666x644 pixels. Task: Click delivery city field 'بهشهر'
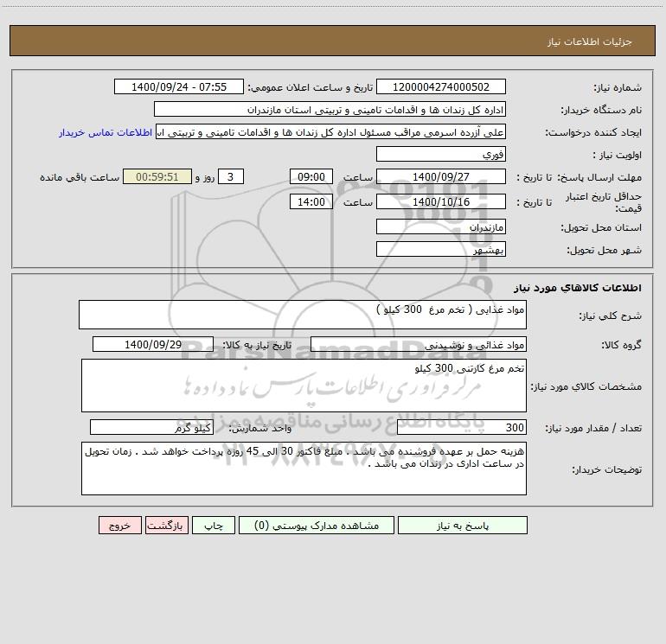(441, 249)
